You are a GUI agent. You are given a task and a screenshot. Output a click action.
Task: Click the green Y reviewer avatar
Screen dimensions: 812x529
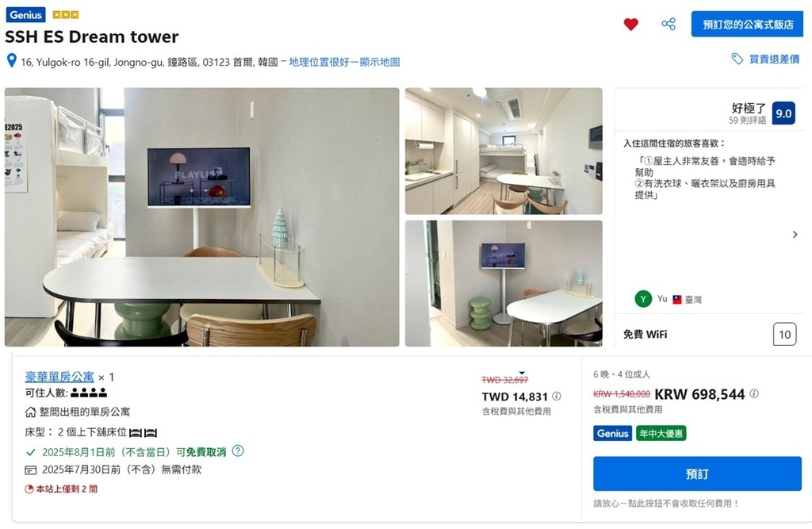(x=643, y=299)
